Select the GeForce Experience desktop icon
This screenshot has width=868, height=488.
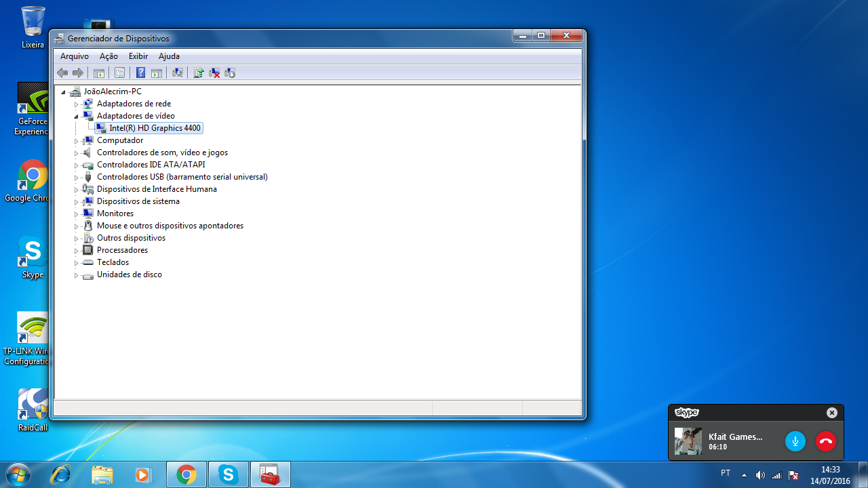point(33,109)
